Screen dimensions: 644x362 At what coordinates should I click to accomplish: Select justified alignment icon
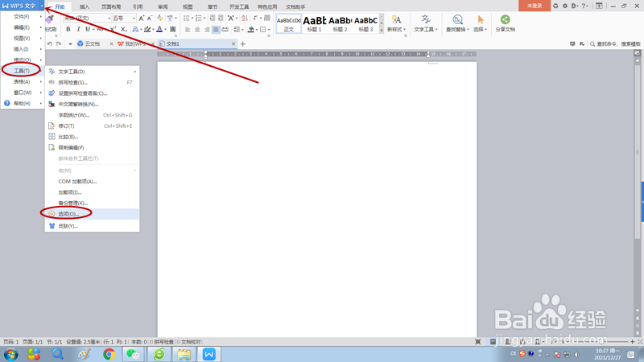coord(216,30)
